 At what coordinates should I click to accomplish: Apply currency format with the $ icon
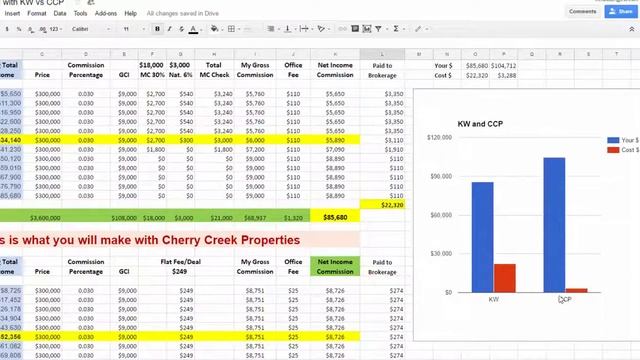7,29
